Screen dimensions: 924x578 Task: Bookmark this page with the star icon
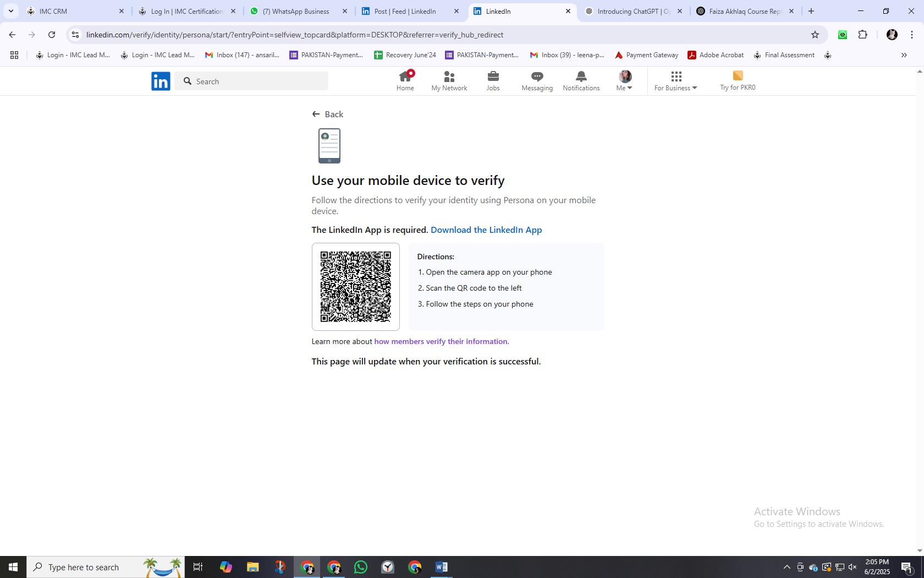tap(815, 35)
